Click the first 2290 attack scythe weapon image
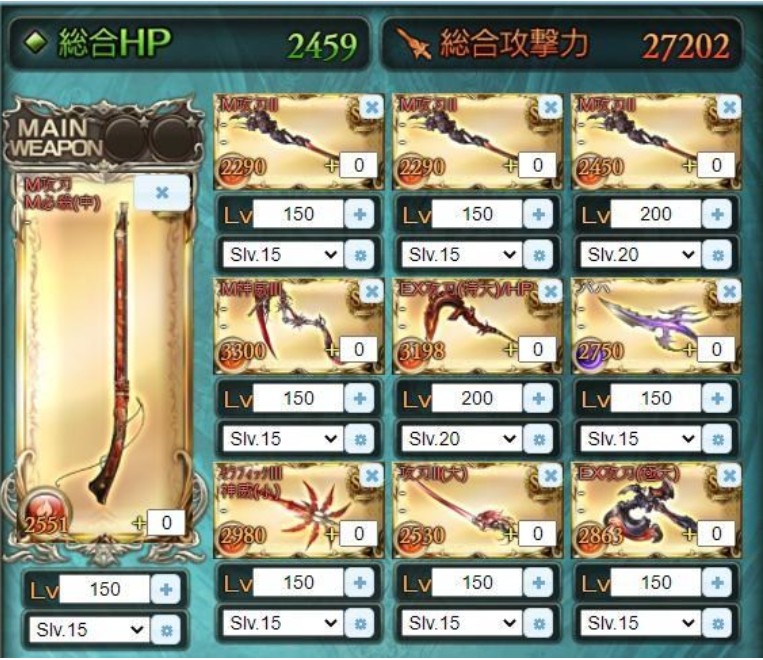 299,142
